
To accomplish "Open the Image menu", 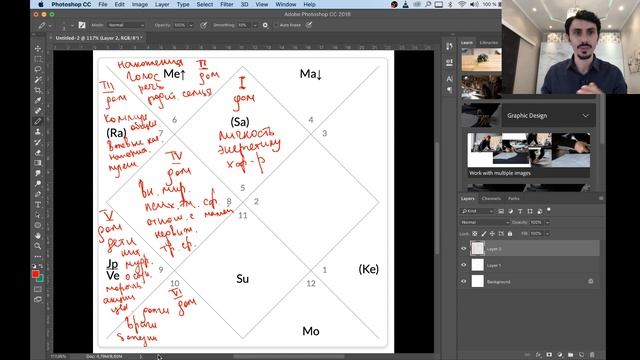I will (x=140, y=4).
